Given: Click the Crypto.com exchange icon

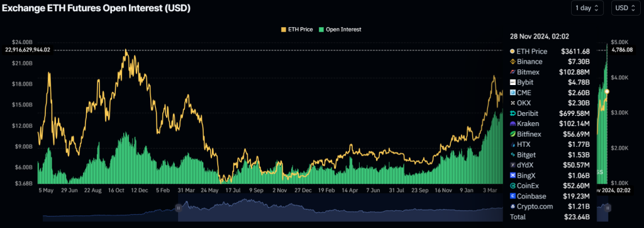Looking at the screenshot, I should [x=512, y=206].
